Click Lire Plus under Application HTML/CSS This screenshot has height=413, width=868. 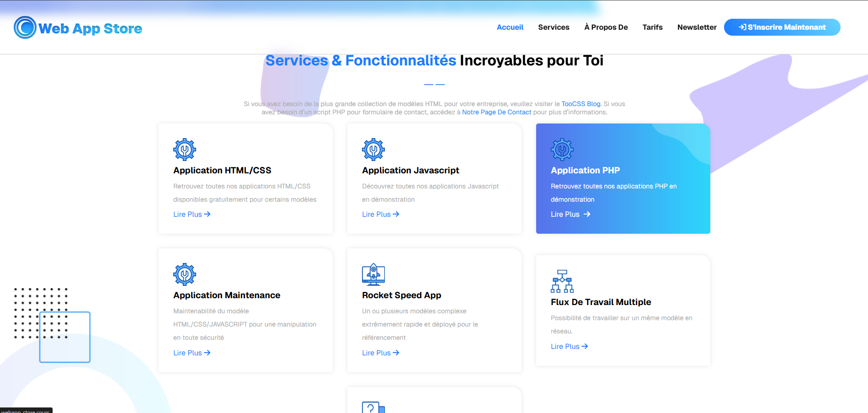192,214
